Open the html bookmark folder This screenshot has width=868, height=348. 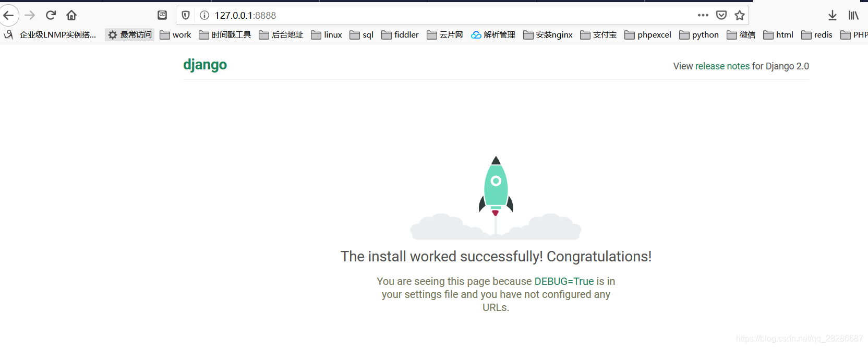pos(778,35)
